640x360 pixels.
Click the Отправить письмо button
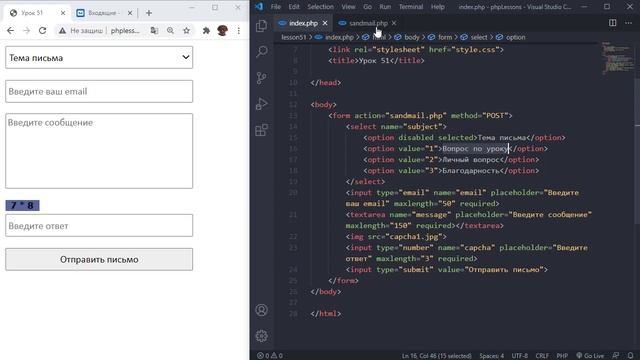(99, 259)
